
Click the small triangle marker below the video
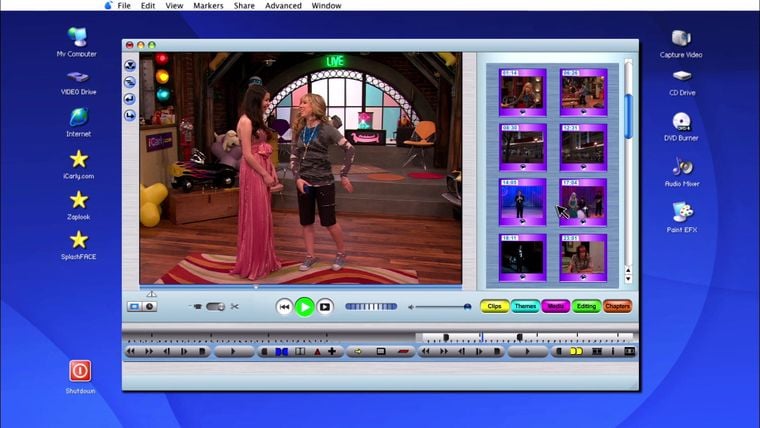pos(151,294)
